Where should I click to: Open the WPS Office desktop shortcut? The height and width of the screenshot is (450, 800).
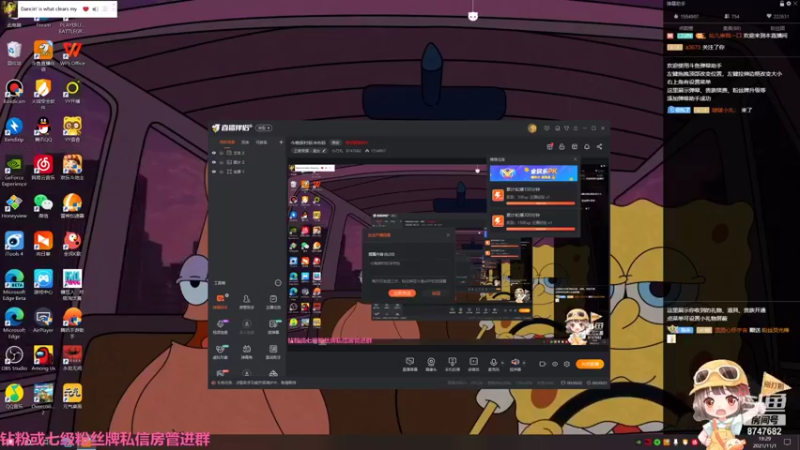pyautogui.click(x=72, y=53)
